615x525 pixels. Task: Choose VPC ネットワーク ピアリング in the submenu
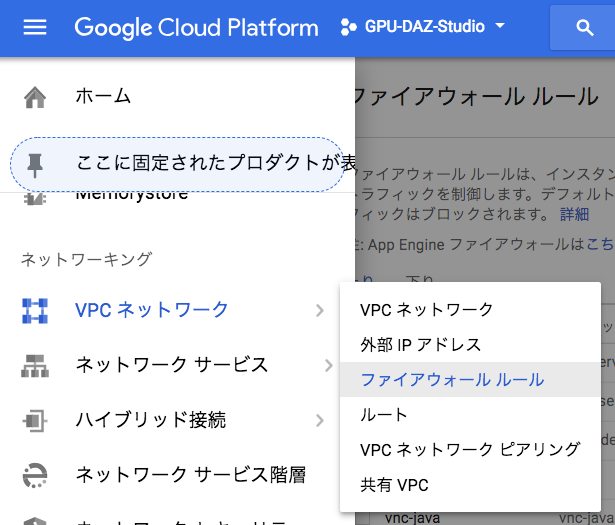click(x=470, y=450)
